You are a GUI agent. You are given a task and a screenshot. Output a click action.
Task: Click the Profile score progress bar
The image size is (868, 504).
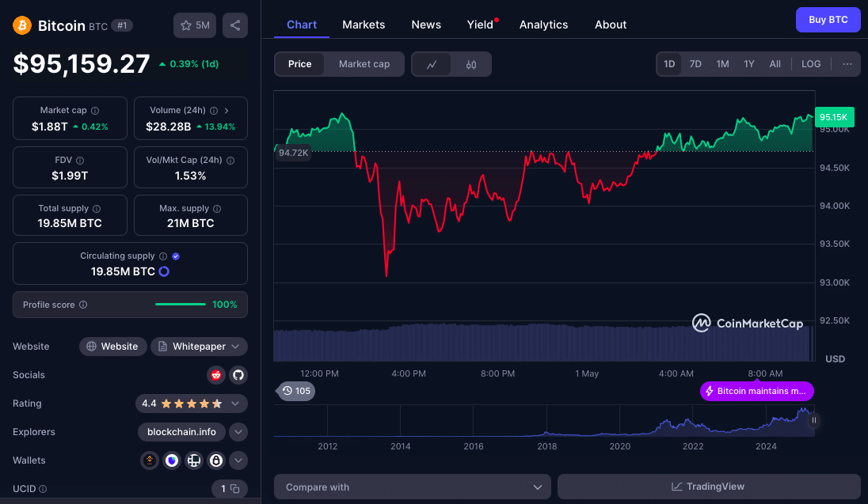[181, 305]
